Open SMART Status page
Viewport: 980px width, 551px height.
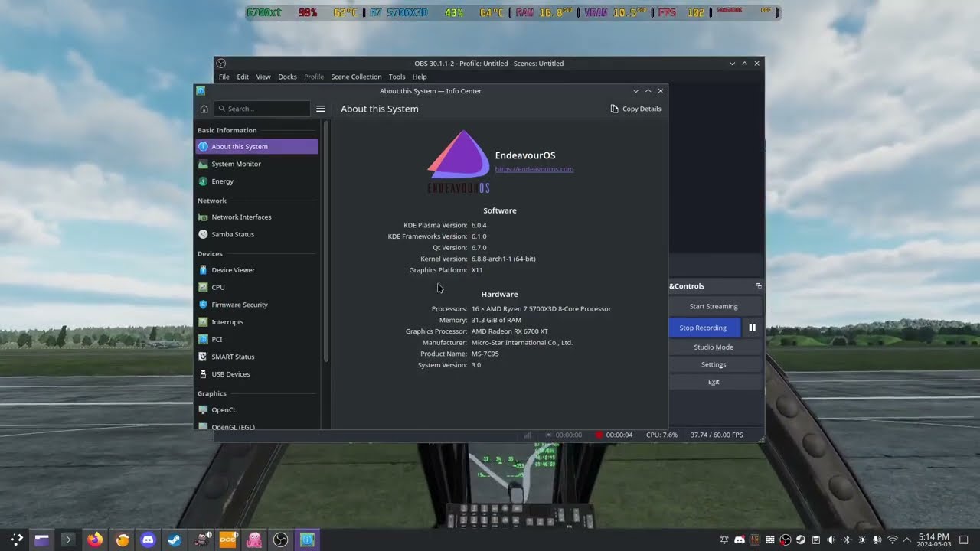[x=257, y=357]
